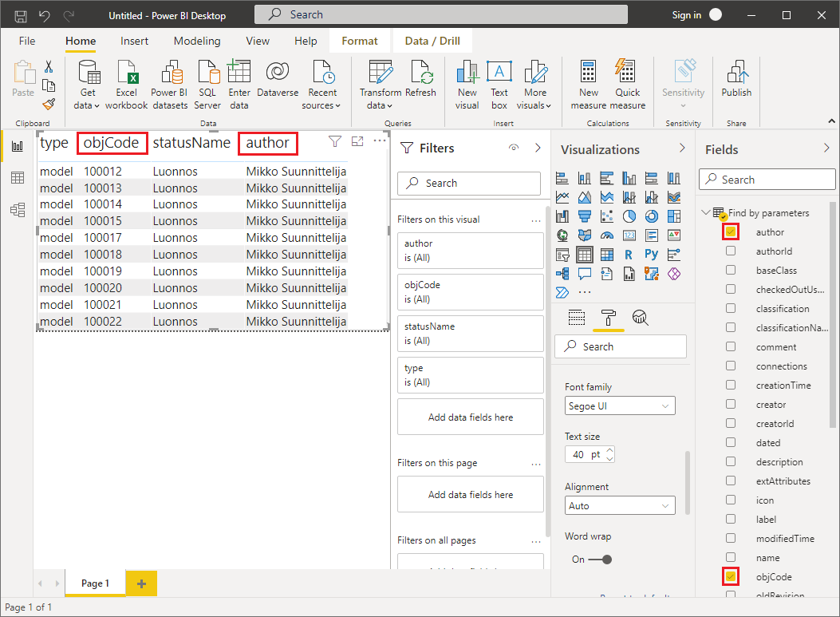
Task: Create a New measure
Action: [589, 73]
